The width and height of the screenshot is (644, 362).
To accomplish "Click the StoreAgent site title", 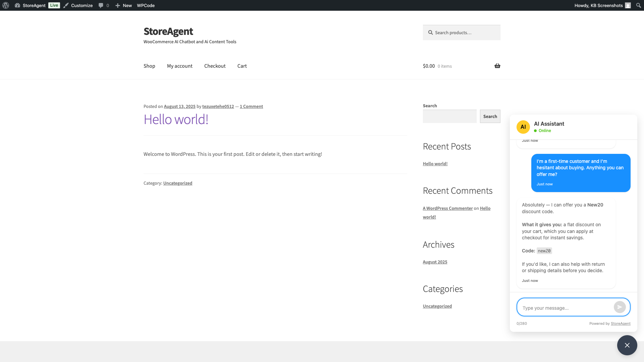I will 168,31.
